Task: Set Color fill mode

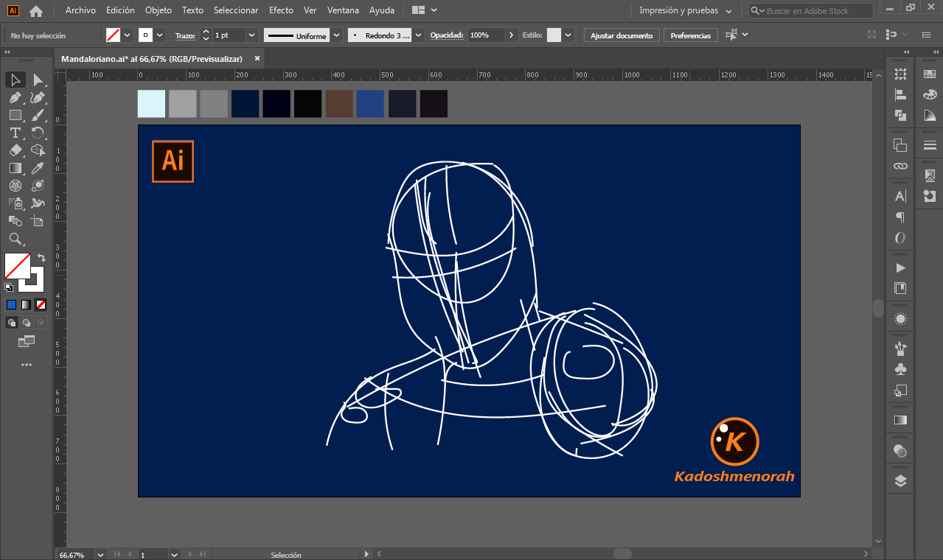Action: pos(11,304)
